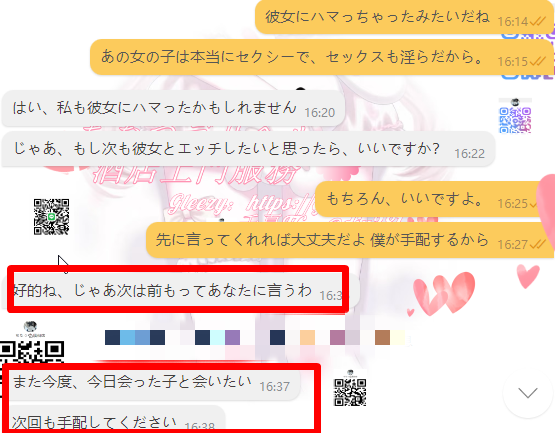Select the 16:15 yellow message bubble
Screen dimensions: 555x433
(321, 57)
